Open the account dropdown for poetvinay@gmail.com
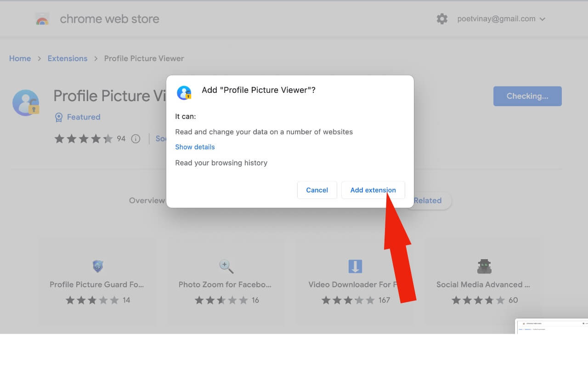 tap(501, 18)
